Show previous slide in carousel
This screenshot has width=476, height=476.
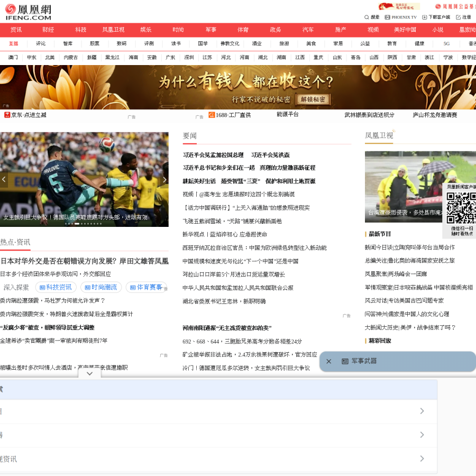[x=4, y=179]
